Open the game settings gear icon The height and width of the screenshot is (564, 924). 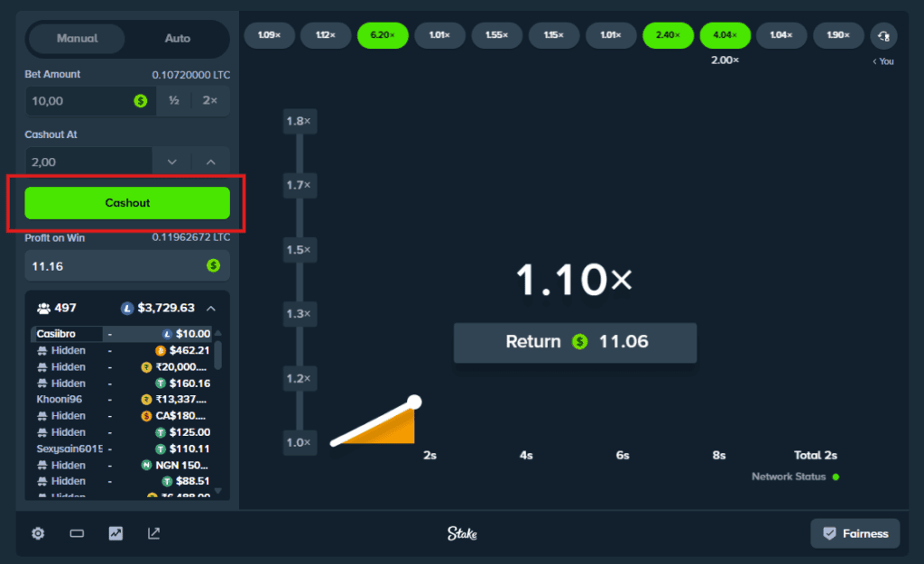(x=38, y=533)
